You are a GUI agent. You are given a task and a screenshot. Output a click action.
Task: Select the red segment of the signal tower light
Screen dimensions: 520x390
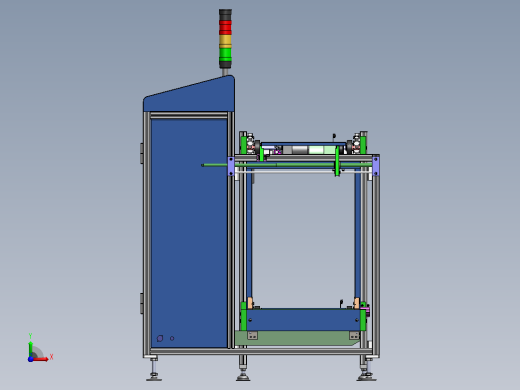(x=225, y=27)
